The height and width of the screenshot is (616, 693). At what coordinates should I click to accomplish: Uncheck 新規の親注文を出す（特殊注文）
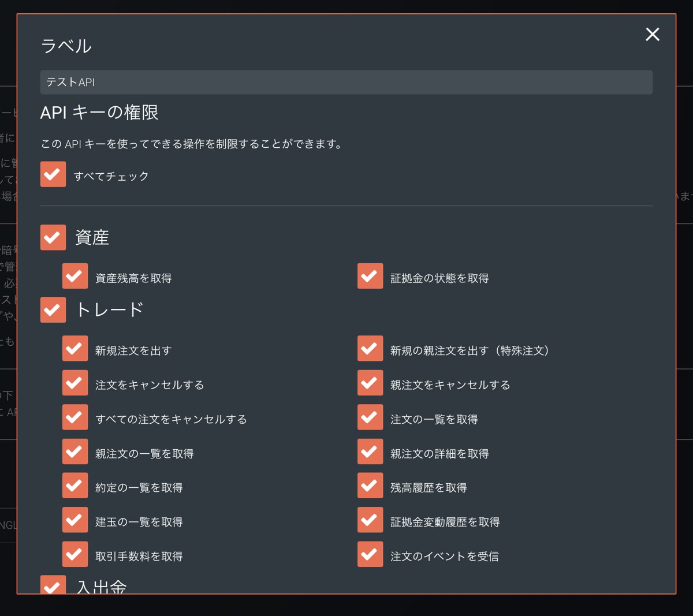point(370,348)
